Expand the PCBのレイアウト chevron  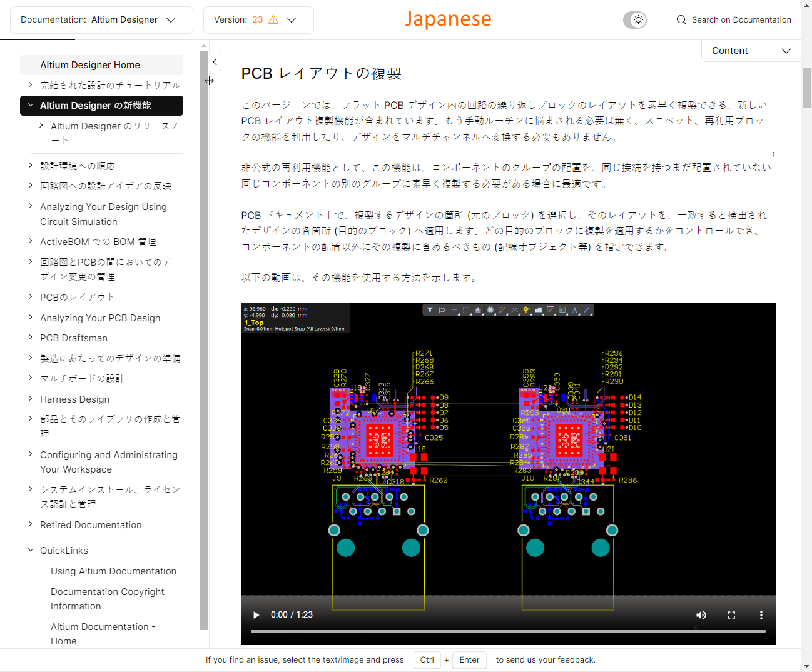[30, 296]
